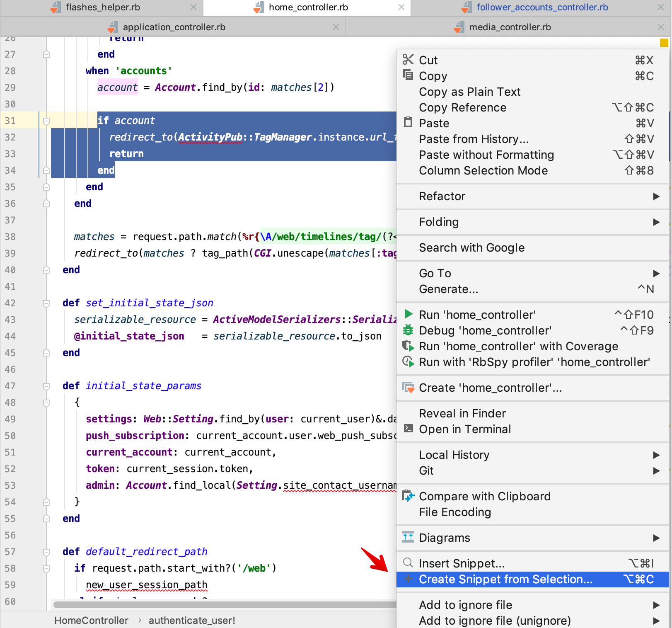
Task: Collapse set_initial_state_json method via gutter arrow
Action: click(46, 303)
